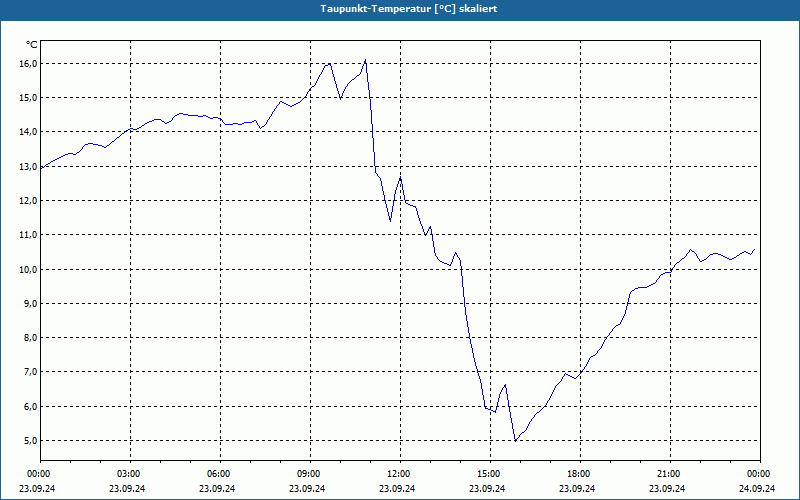Viewport: 800px width, 500px height.
Task: Click the '23.09.24' date under '06:00'
Action: (217, 488)
